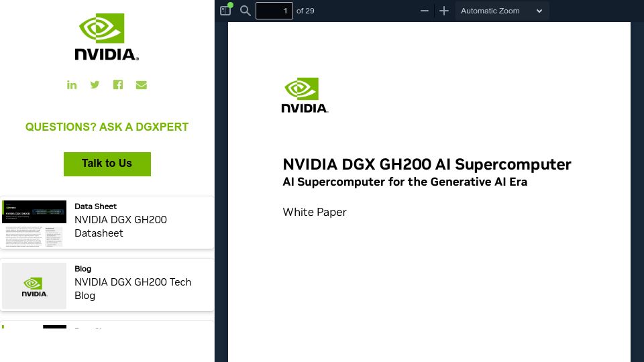Viewport: 644px width, 362px height.
Task: Share via the Twitter icon
Action: point(95,84)
